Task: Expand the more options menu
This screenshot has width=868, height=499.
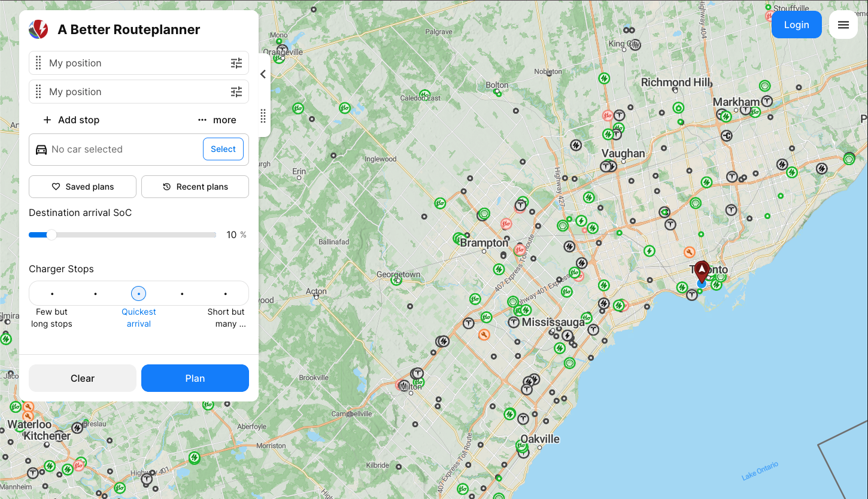Action: pyautogui.click(x=217, y=120)
